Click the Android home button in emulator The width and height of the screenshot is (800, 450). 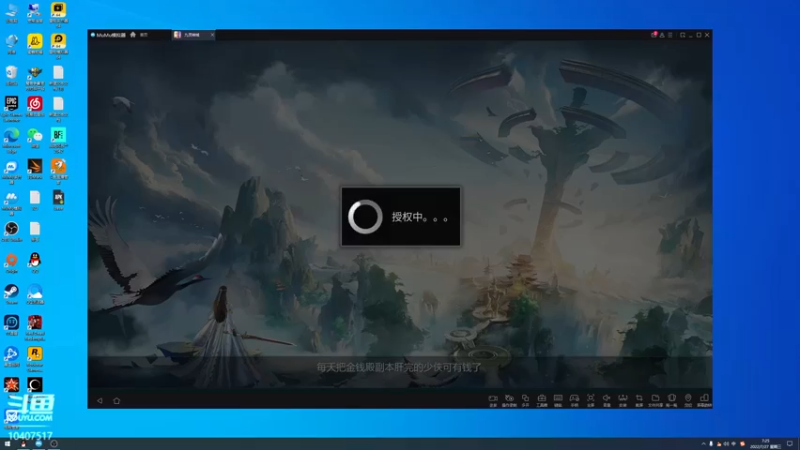click(116, 401)
